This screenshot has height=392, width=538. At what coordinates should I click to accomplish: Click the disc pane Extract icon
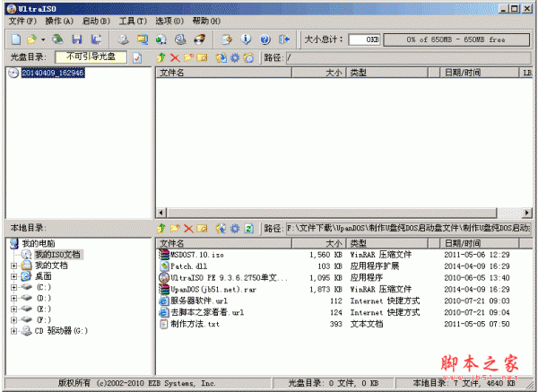pos(221,57)
